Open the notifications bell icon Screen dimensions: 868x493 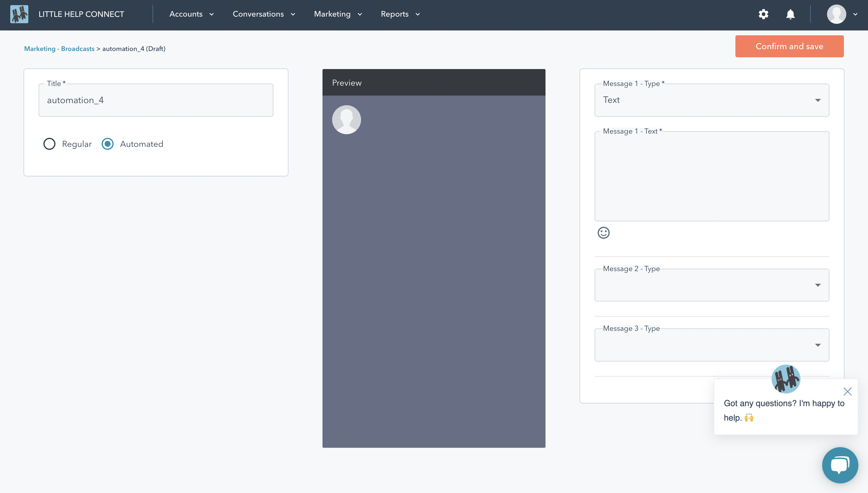790,14
